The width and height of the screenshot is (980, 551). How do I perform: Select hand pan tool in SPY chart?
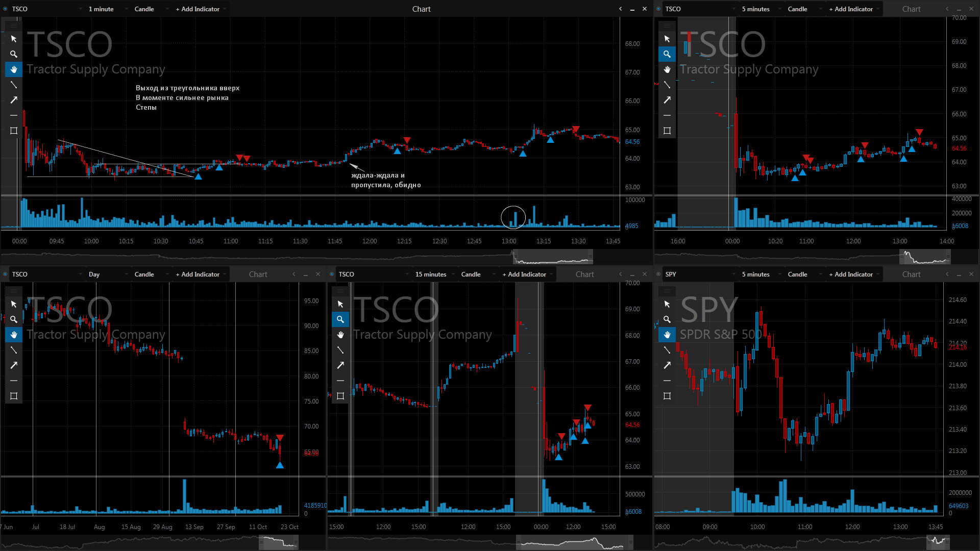tap(667, 335)
